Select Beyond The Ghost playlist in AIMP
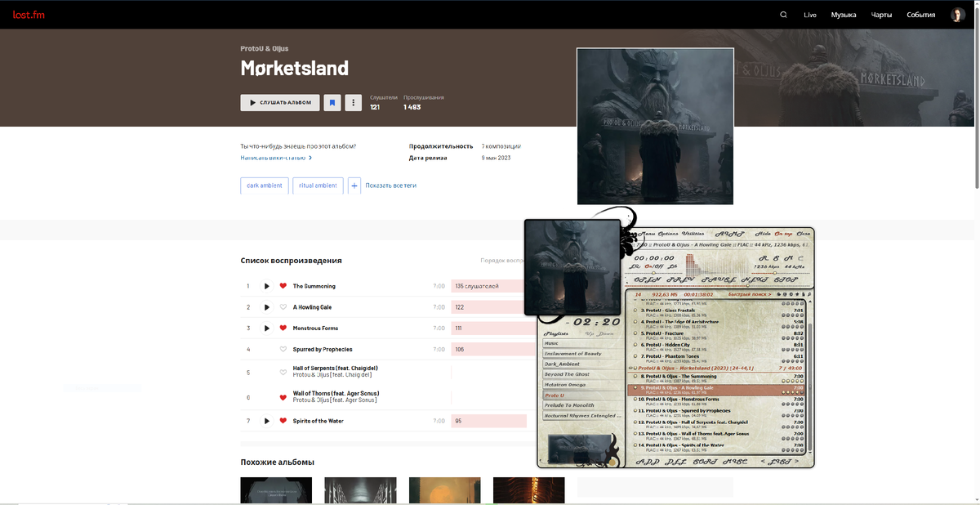Viewport: 980px width, 505px height. pyautogui.click(x=583, y=374)
